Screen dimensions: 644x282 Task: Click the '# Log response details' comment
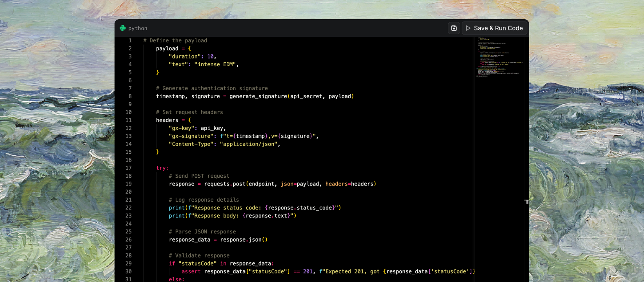pyautogui.click(x=204, y=200)
